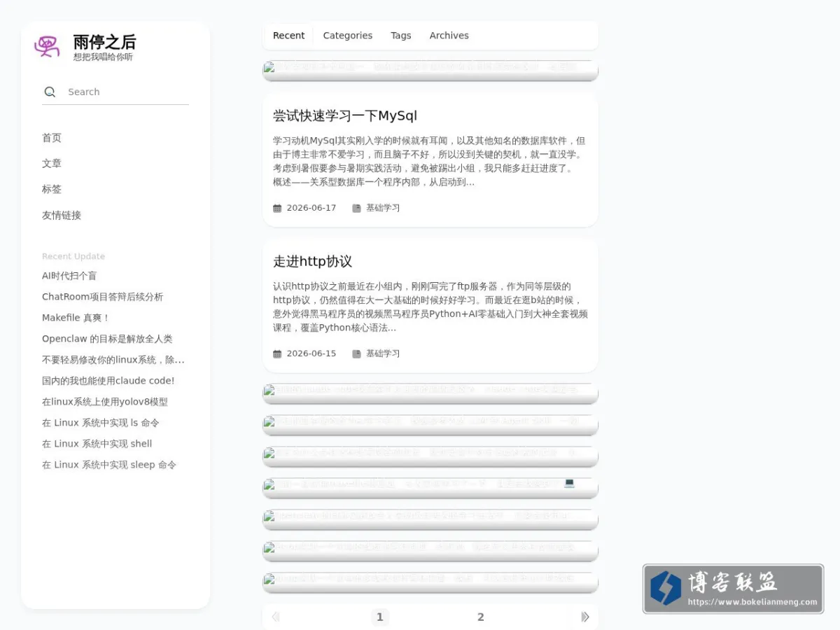
Task: Open 友情链接 in the sidebar menu
Action: 62,215
